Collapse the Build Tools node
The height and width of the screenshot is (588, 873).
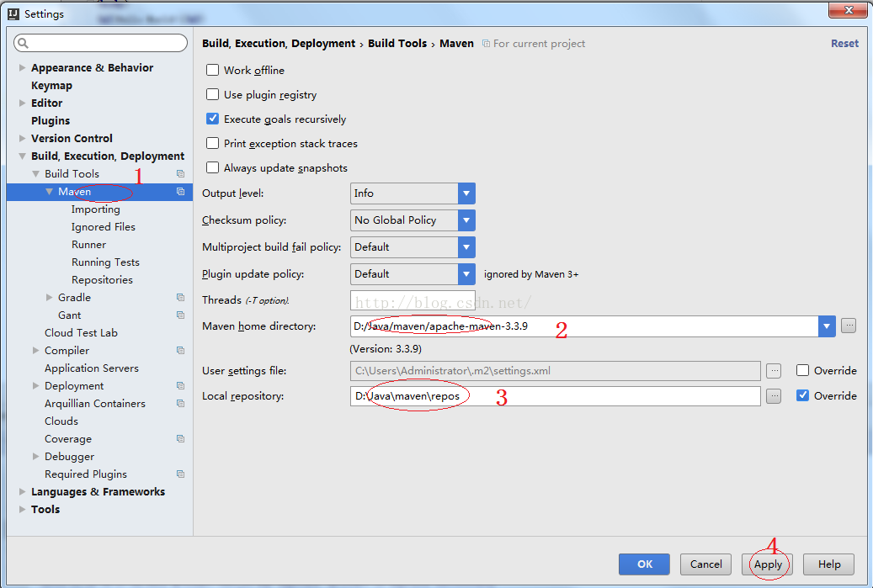tap(35, 174)
